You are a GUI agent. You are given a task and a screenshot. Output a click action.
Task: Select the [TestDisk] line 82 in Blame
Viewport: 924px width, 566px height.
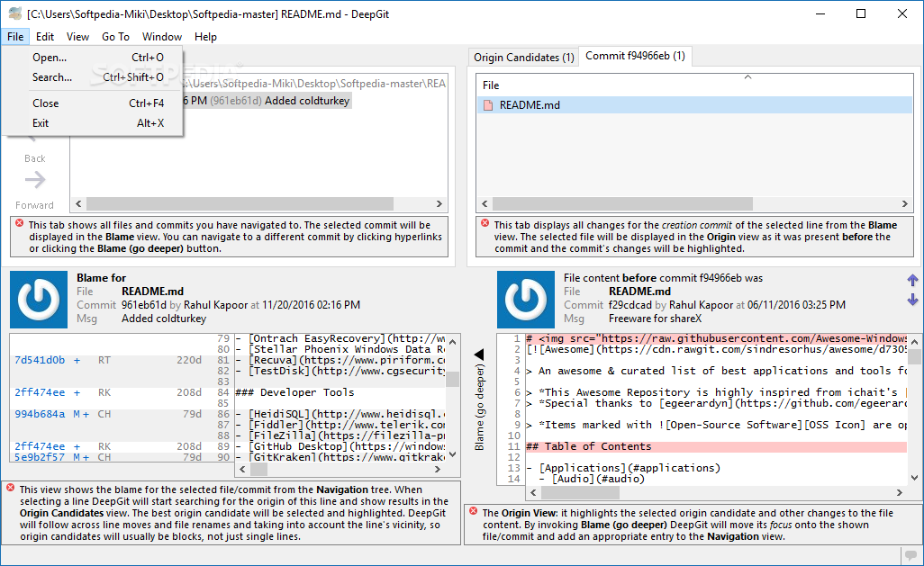pyautogui.click(x=340, y=371)
